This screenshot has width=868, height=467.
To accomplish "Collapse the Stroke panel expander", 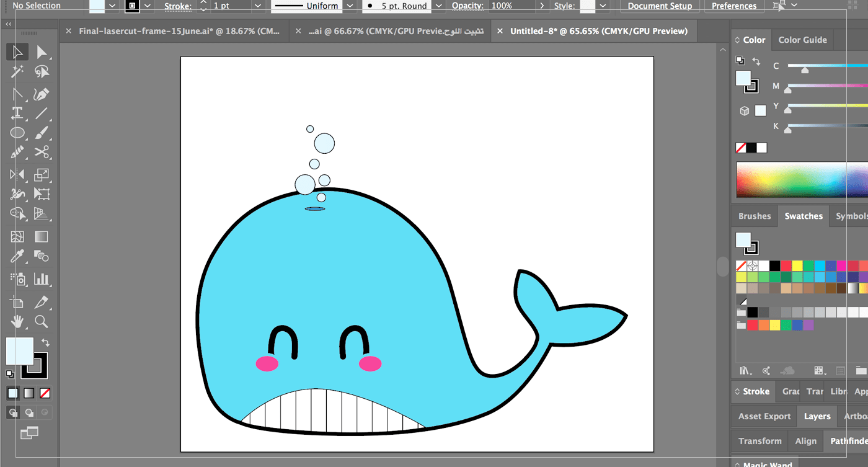I will (737, 391).
